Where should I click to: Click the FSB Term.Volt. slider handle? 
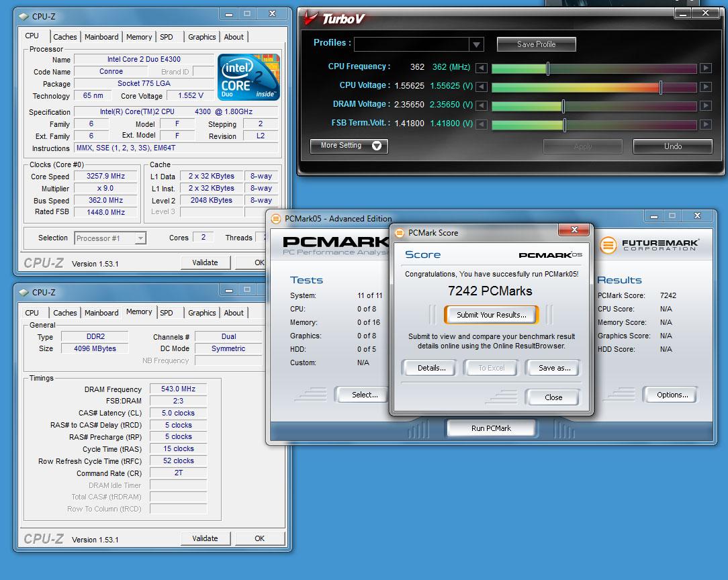(x=565, y=124)
